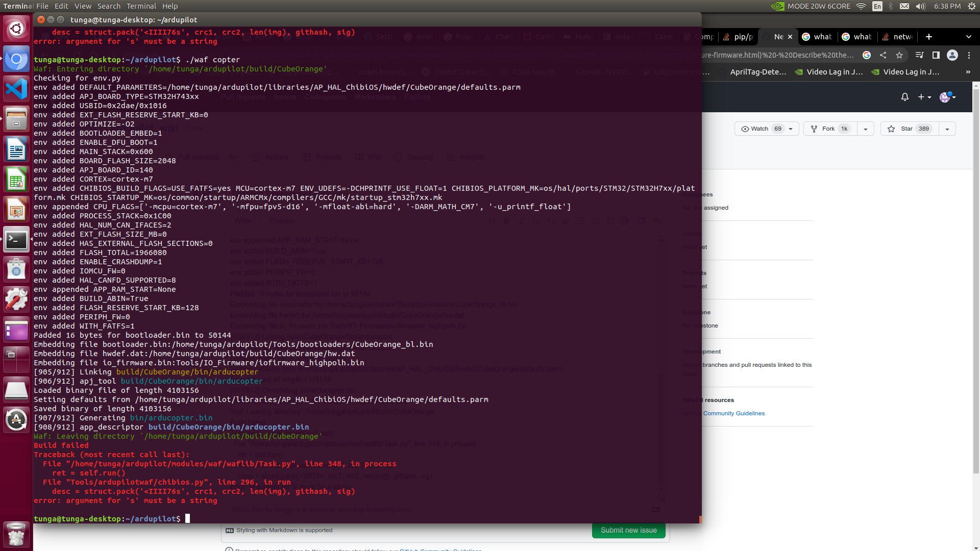Switch to the Preview tab in the editor
This screenshot has width=980, height=551.
tap(282, 221)
